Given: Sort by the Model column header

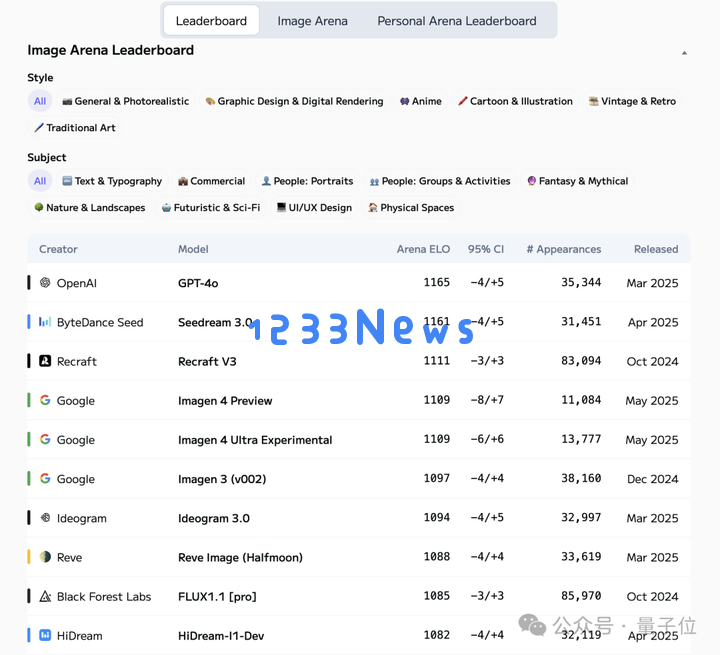Looking at the screenshot, I should coord(193,249).
